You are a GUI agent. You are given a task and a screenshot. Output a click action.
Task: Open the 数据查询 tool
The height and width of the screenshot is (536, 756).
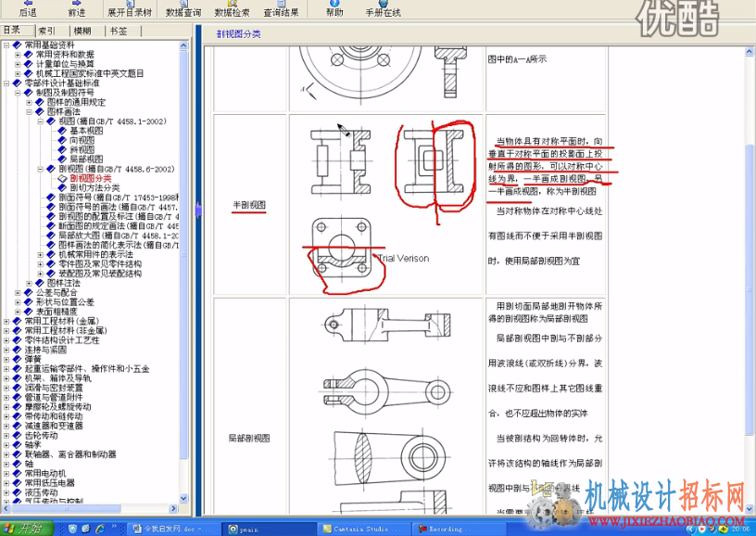(x=183, y=8)
